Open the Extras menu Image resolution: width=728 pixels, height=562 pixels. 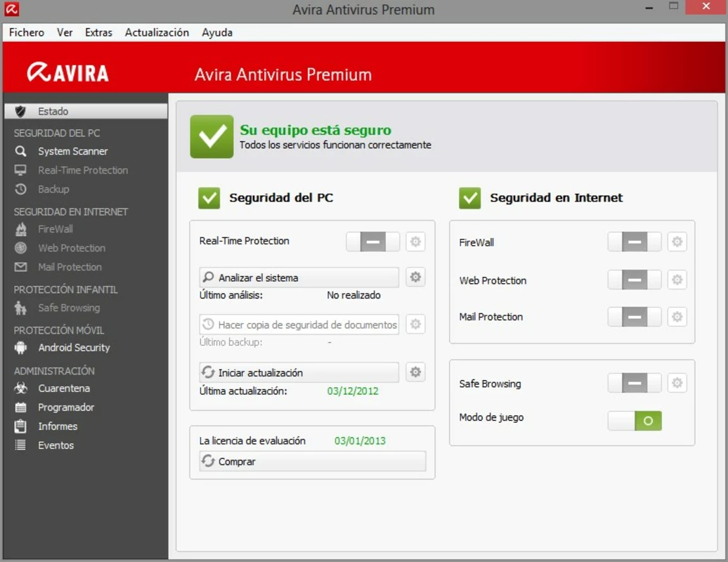pos(98,32)
